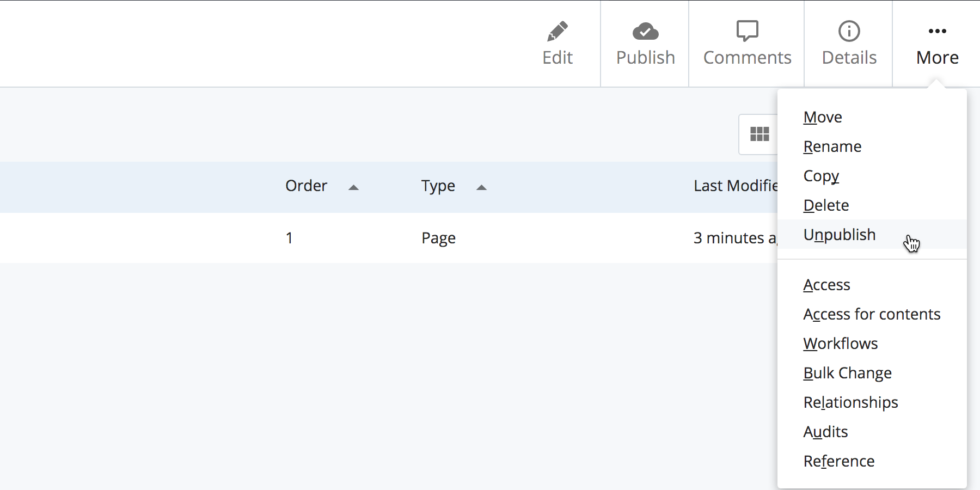Choose Bulk Change menu item

tap(847, 373)
